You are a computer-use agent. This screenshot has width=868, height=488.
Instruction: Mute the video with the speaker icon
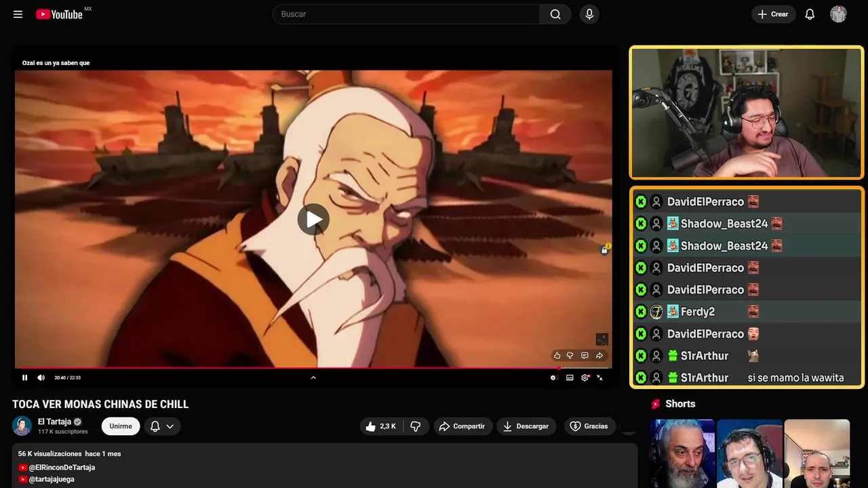pyautogui.click(x=41, y=378)
